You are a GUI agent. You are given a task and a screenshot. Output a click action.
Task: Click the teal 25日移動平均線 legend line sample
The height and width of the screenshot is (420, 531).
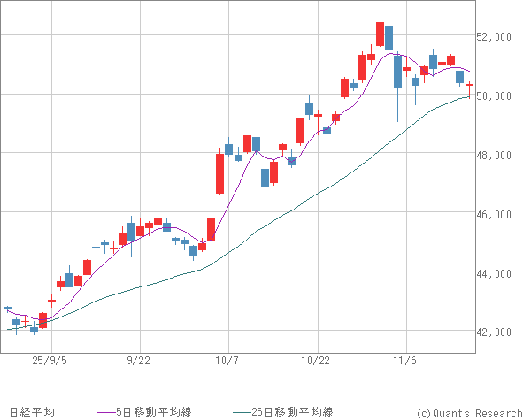[x=241, y=412]
